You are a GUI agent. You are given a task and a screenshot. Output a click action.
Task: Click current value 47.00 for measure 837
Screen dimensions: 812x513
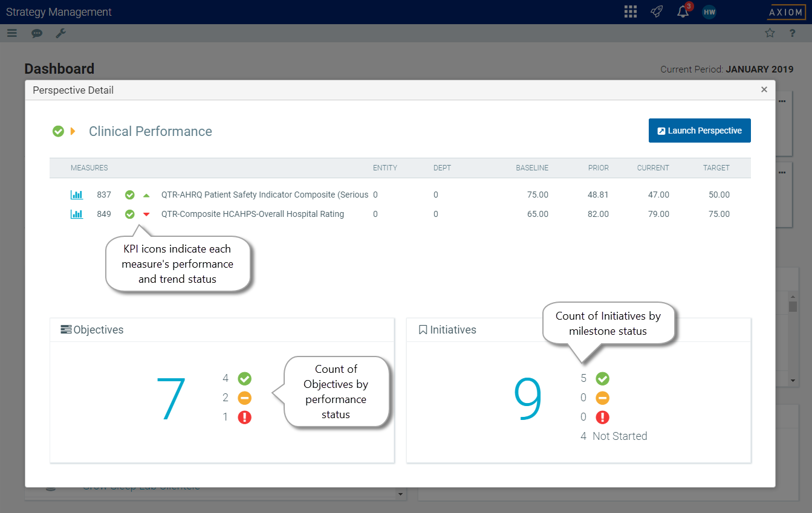pyautogui.click(x=659, y=195)
